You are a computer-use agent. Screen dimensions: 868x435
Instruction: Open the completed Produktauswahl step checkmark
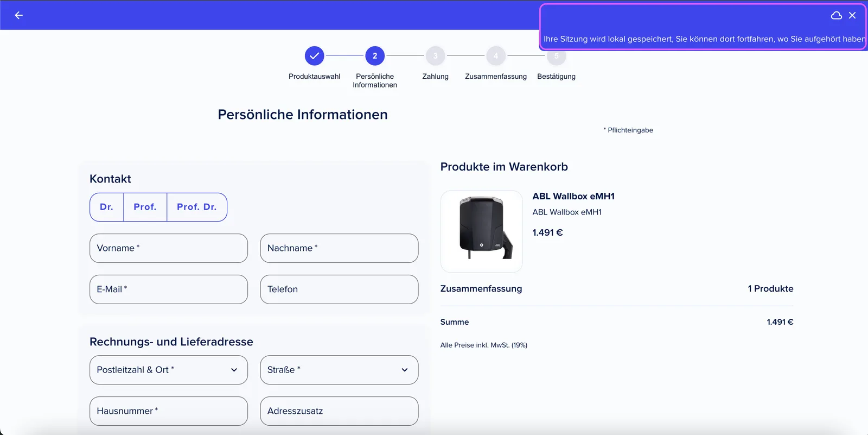coord(314,55)
